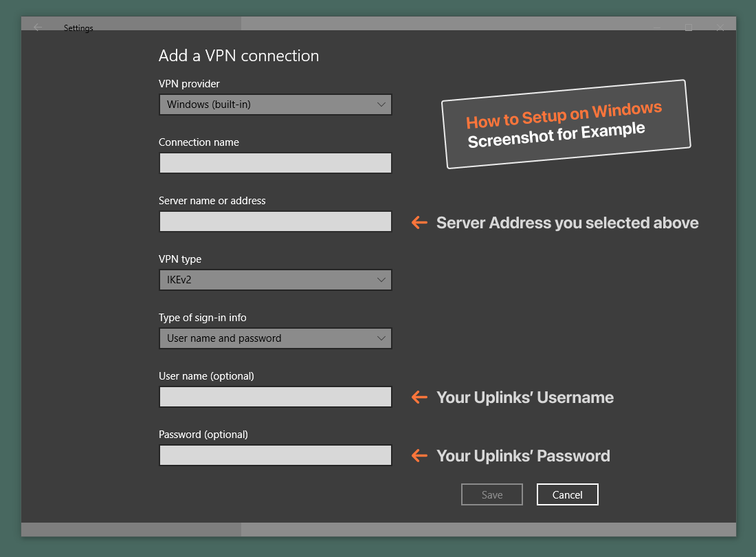Click the "How to Setup on Windows" banner
The image size is (756, 557).
(565, 124)
